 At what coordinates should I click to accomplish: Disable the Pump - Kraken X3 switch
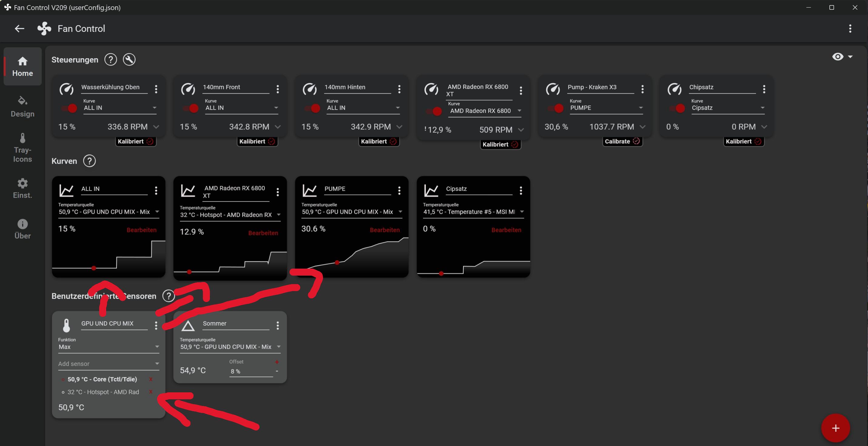point(556,108)
